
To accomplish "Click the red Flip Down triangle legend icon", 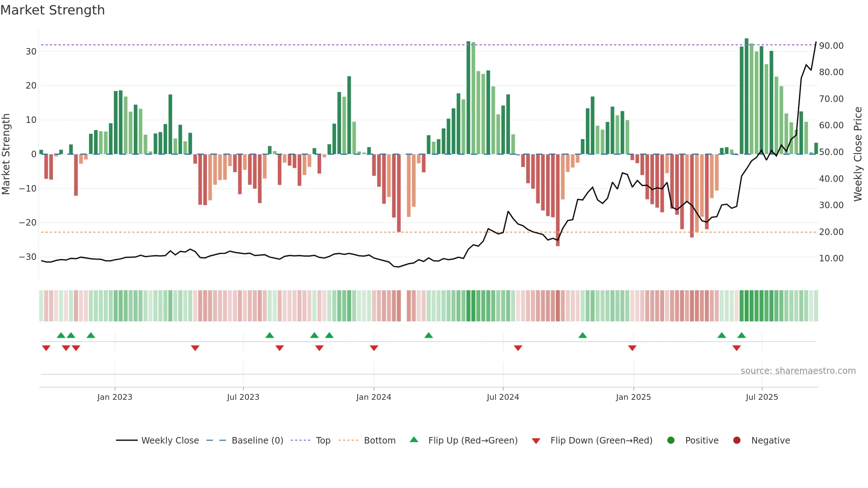I will (536, 441).
